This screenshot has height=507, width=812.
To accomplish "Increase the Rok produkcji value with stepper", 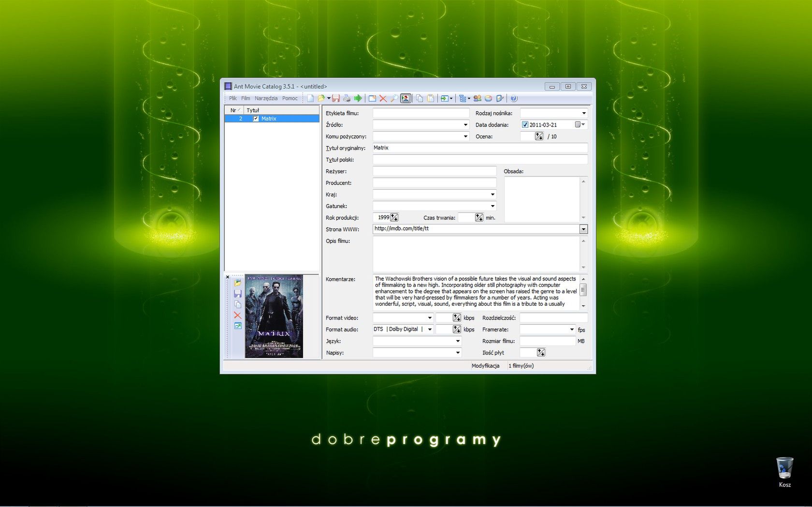I will coord(394,216).
